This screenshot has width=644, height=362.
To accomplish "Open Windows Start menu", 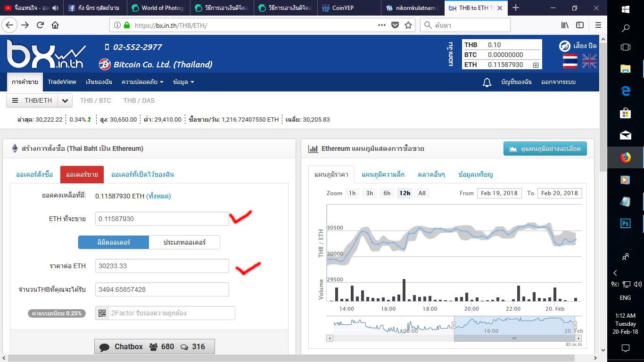I will click(626, 9).
